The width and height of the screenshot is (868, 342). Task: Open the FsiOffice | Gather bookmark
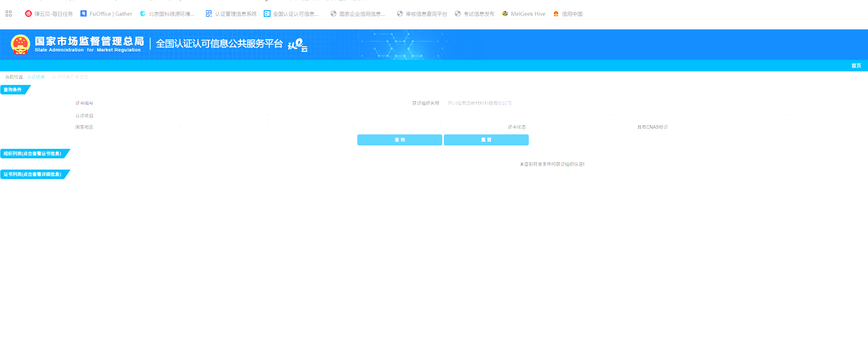click(106, 14)
